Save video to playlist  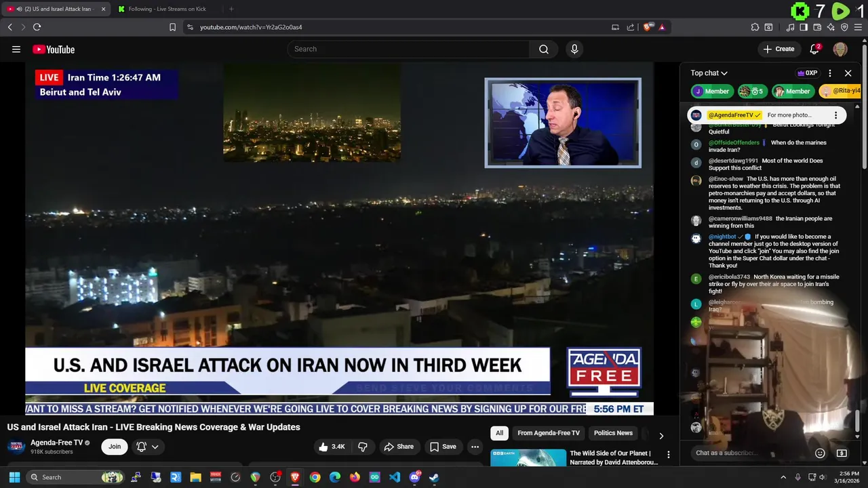coord(443,447)
